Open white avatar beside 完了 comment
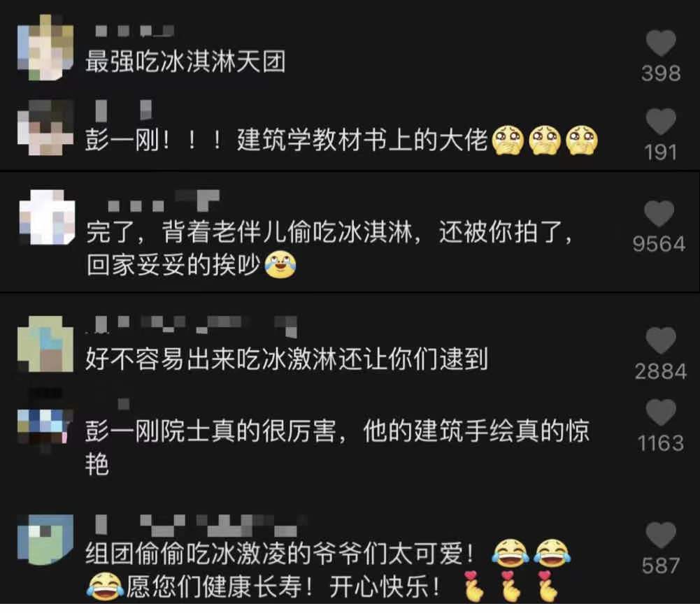Image resolution: width=700 pixels, height=613 pixels. click(48, 217)
